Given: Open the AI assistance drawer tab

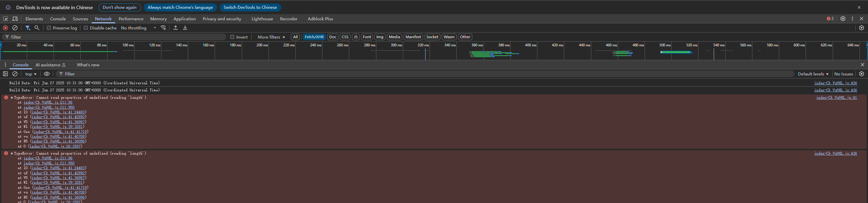Looking at the screenshot, I should 50,65.
